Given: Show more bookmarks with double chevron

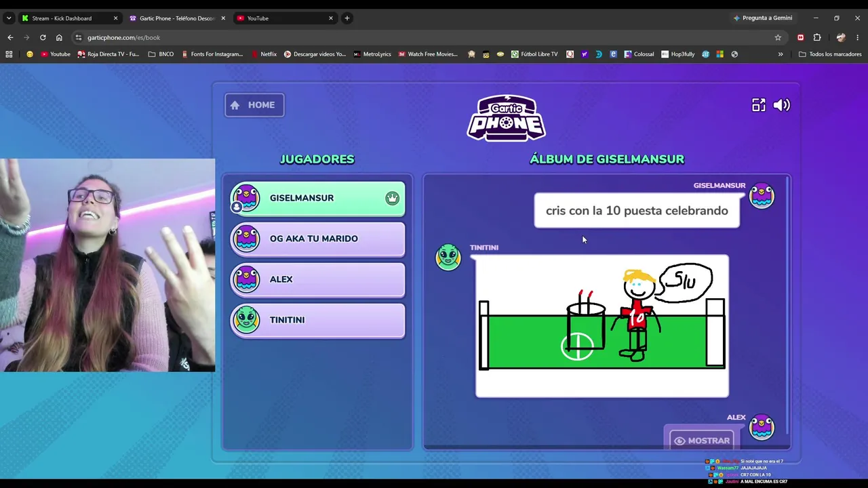Looking at the screenshot, I should click(x=781, y=54).
